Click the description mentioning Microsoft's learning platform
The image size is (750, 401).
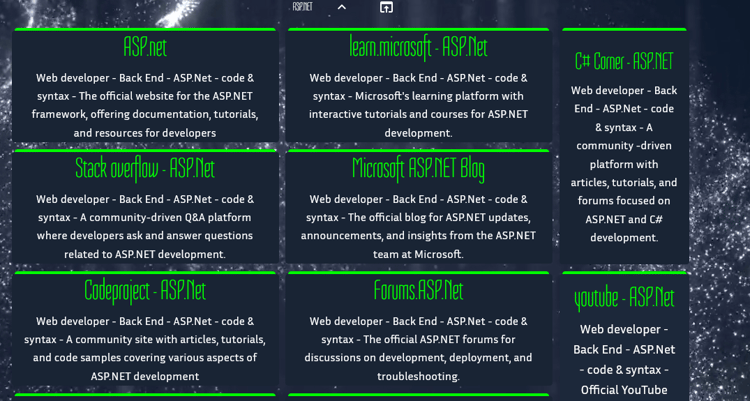click(x=419, y=105)
